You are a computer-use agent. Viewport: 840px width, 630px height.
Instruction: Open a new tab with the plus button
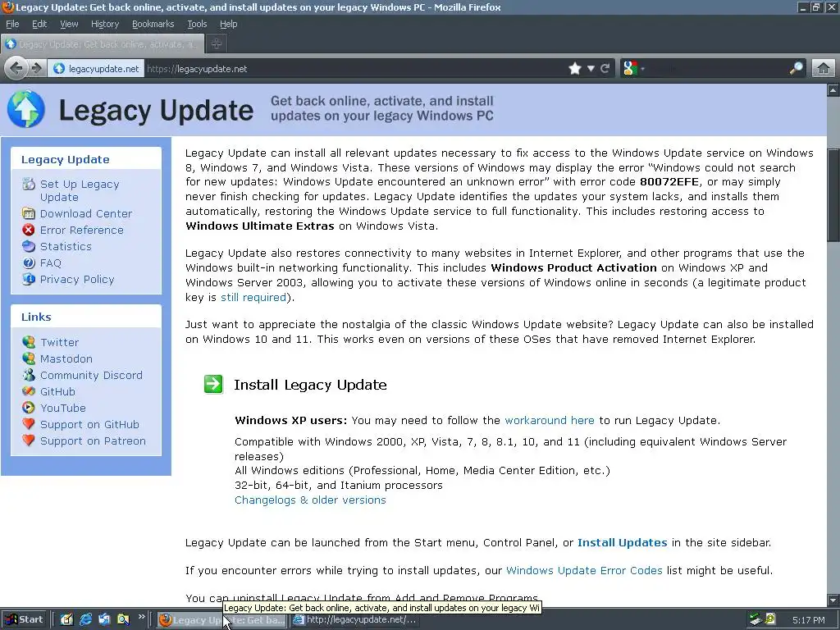click(x=217, y=44)
